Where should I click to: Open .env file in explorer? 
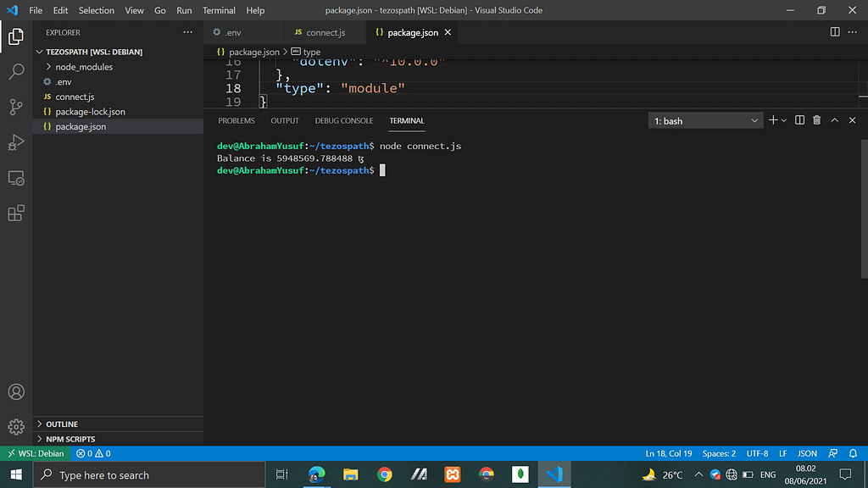click(x=118, y=82)
